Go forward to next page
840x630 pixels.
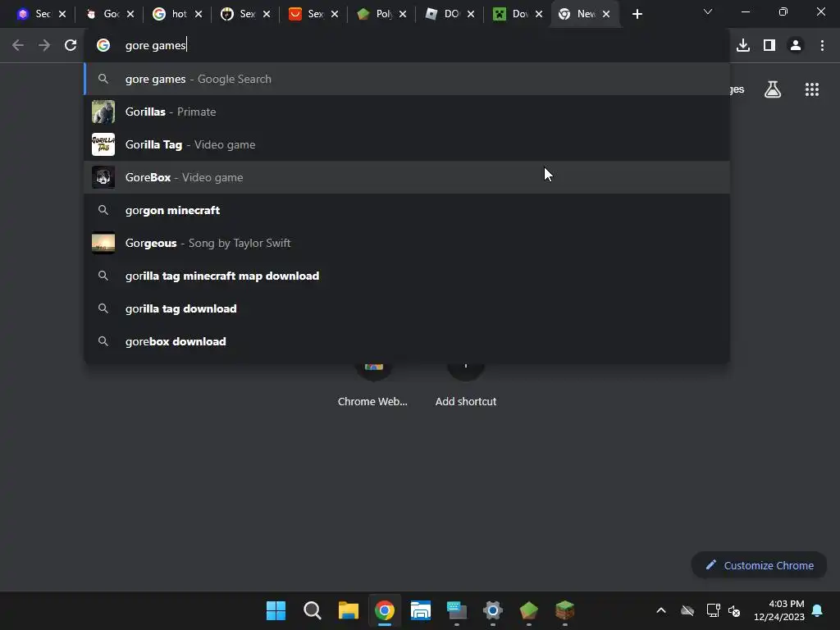point(44,46)
